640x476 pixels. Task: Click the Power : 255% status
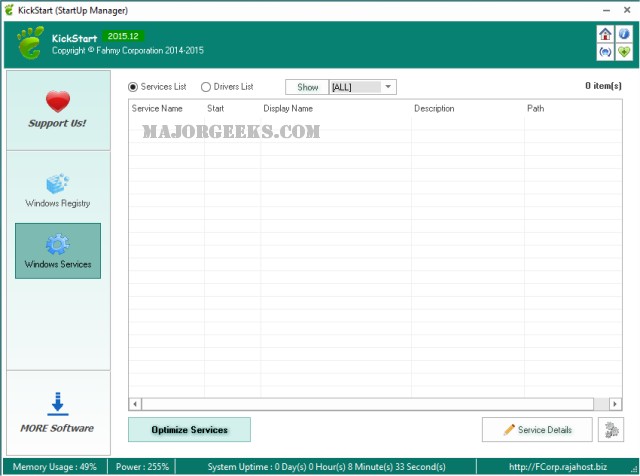tap(142, 467)
